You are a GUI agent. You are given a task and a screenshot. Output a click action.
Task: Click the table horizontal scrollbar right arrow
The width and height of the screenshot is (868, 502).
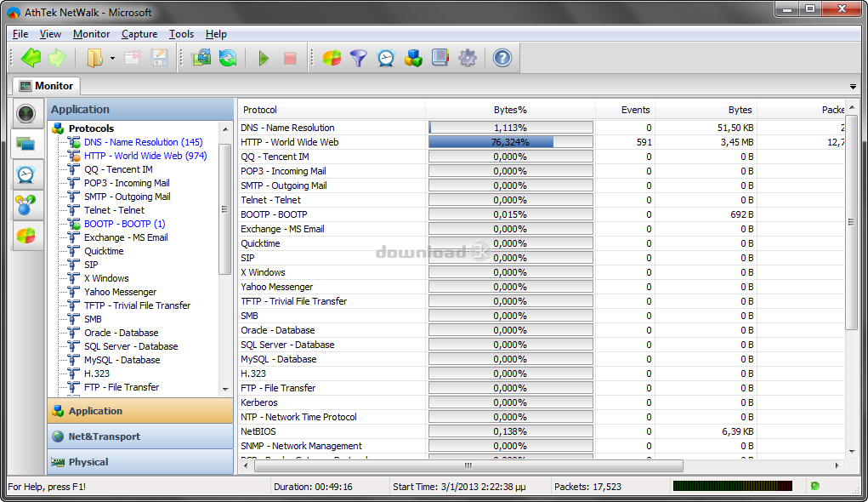tap(837, 466)
